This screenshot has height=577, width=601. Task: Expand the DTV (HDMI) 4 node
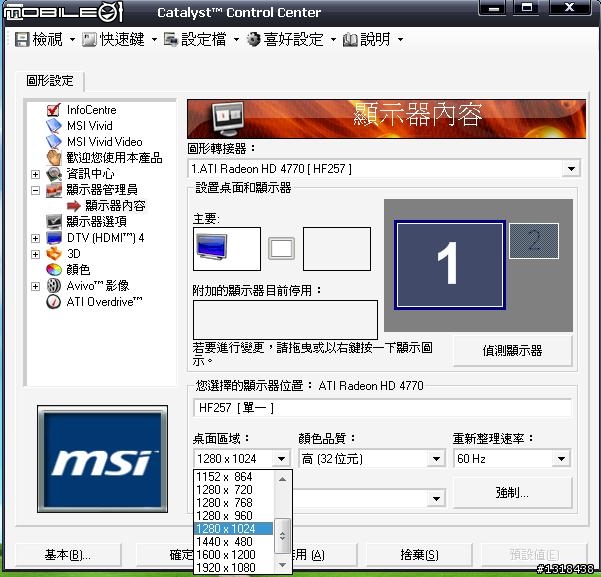tap(35, 238)
